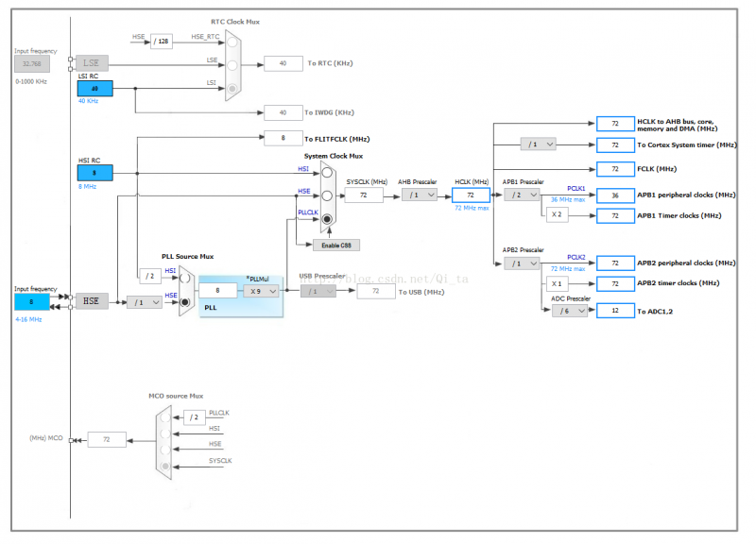The image size is (756, 544).
Task: Click the HSE input frequency field
Action: click(32, 302)
